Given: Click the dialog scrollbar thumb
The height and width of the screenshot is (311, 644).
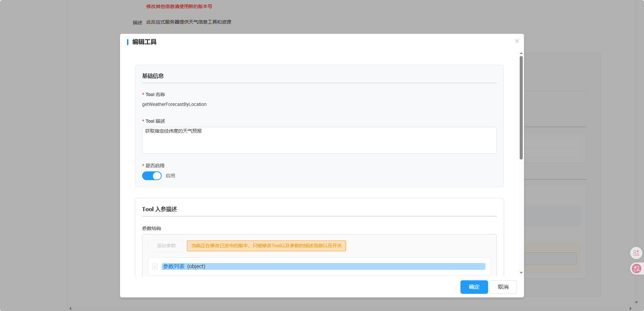Looking at the screenshot, I should click(x=521, y=108).
